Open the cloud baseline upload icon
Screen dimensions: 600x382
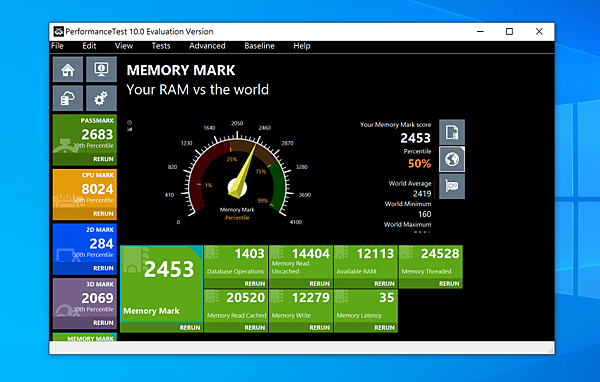click(x=68, y=98)
